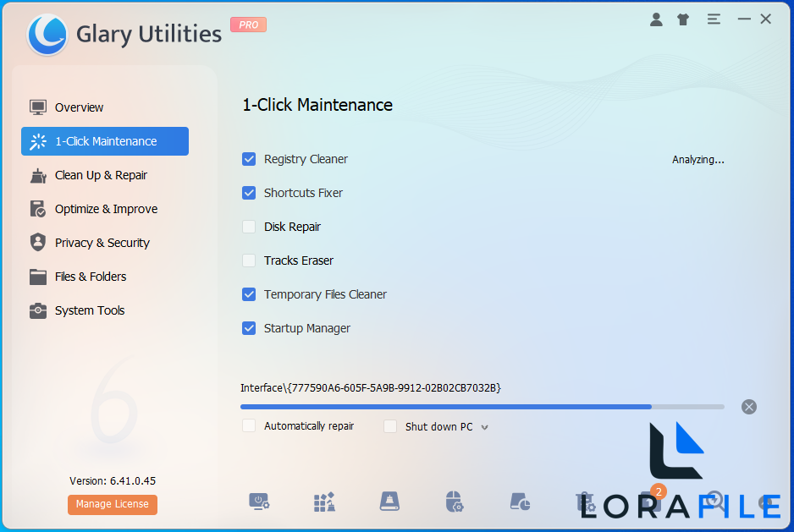
Task: Uncheck the Shortcuts Fixer option
Action: click(249, 193)
